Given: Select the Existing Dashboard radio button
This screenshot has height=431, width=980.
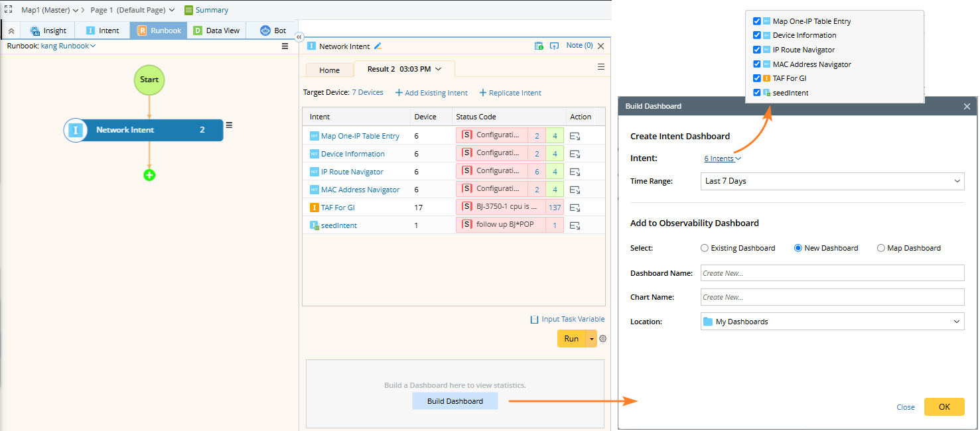Looking at the screenshot, I should [705, 248].
